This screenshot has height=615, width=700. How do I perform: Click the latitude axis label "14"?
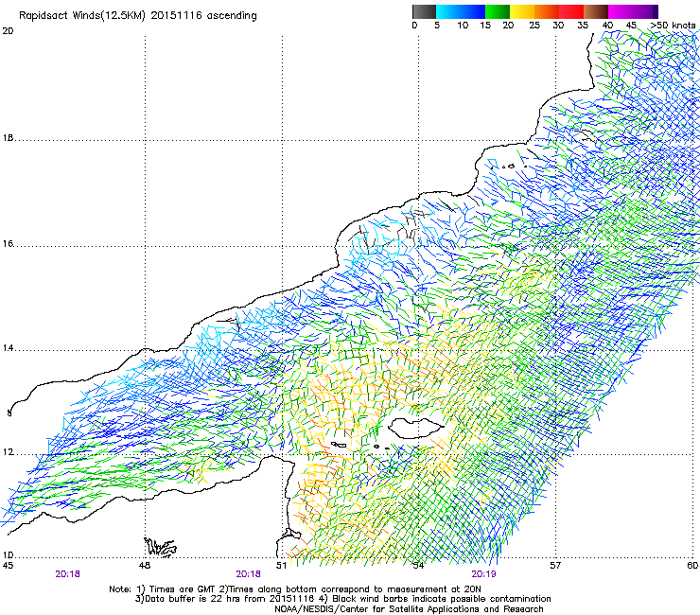click(8, 348)
